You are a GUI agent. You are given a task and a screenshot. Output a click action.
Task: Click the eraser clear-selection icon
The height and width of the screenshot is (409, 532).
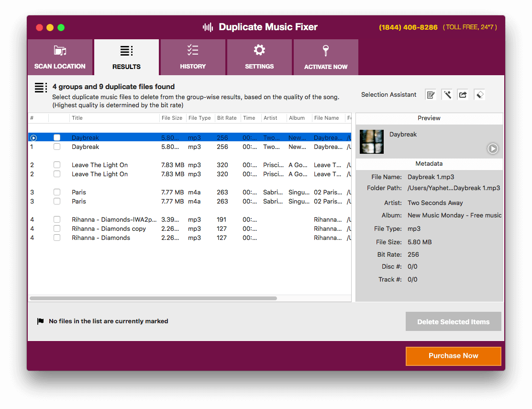click(x=479, y=94)
